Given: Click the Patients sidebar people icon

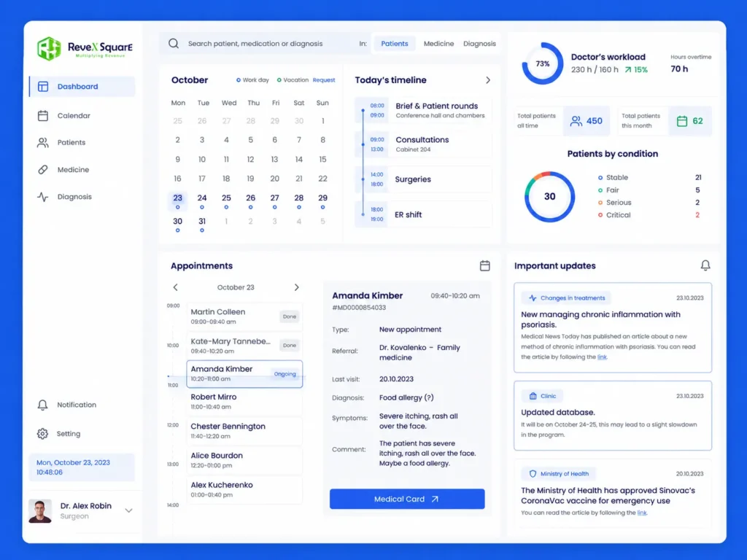Looking at the screenshot, I should [x=43, y=142].
